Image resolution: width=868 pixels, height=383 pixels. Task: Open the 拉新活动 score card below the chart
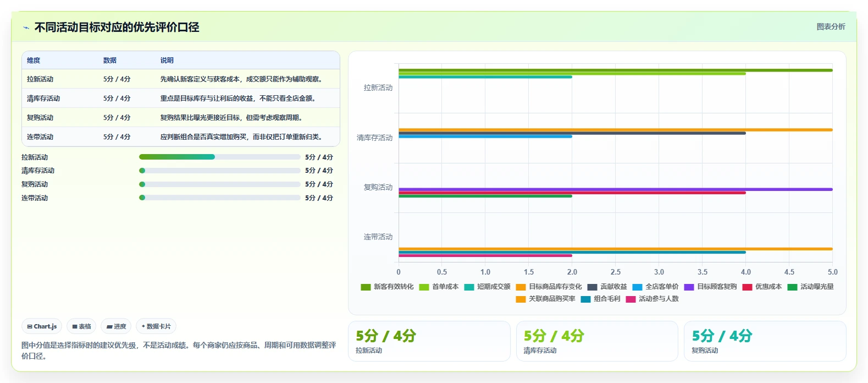coord(429,341)
